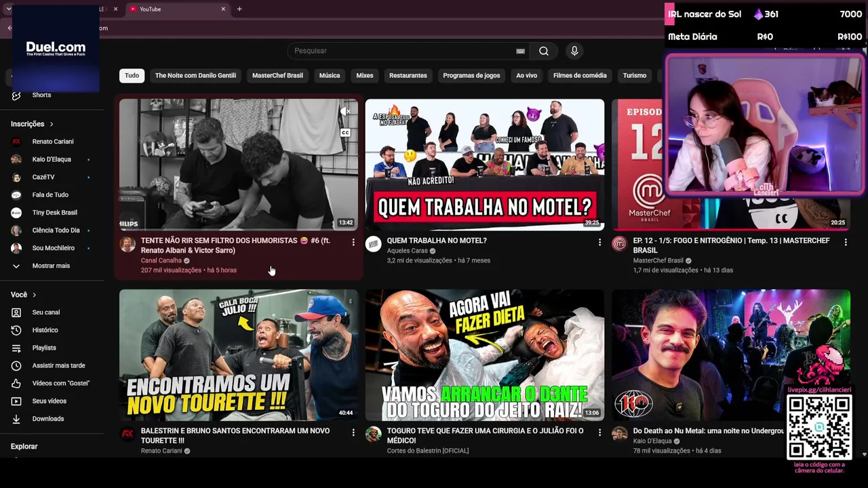Go to Canal Canalha channel link
This screenshot has width=868, height=488.
tap(161, 260)
